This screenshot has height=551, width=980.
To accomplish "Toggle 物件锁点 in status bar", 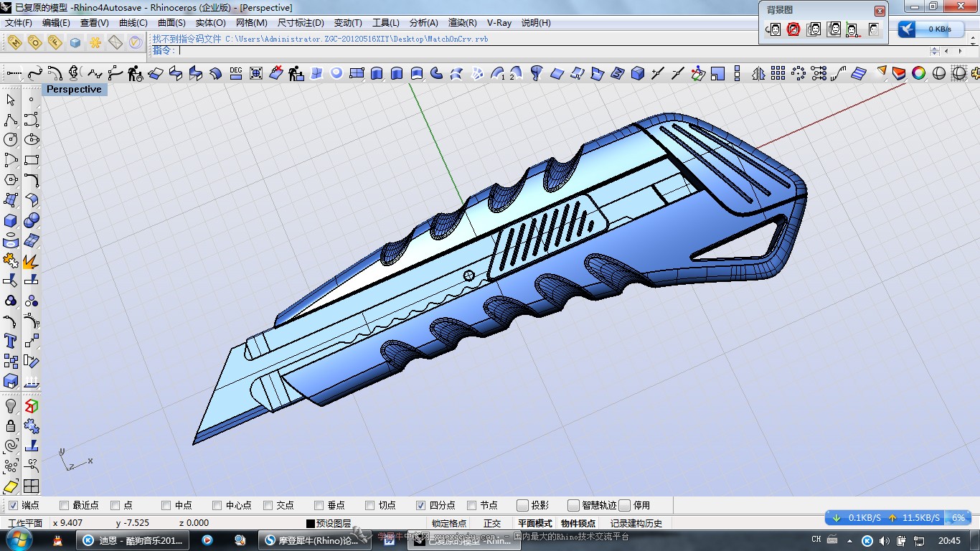I will [578, 524].
